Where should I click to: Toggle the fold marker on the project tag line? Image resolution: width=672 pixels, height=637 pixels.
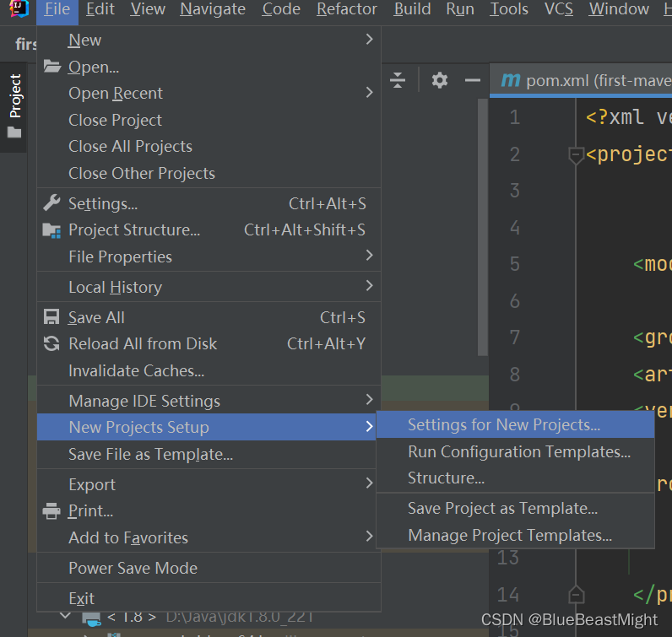tap(576, 155)
